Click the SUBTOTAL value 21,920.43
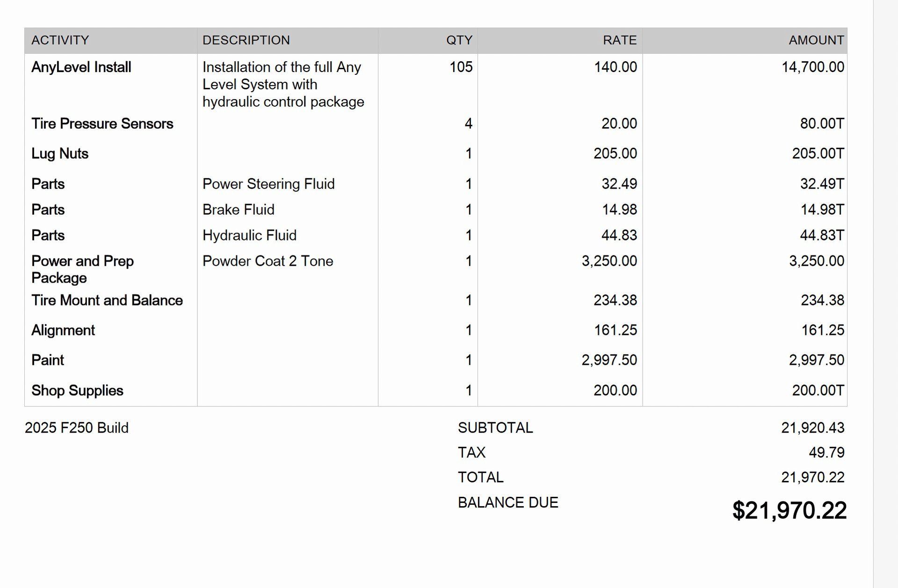Image resolution: width=898 pixels, height=588 pixels. point(812,428)
